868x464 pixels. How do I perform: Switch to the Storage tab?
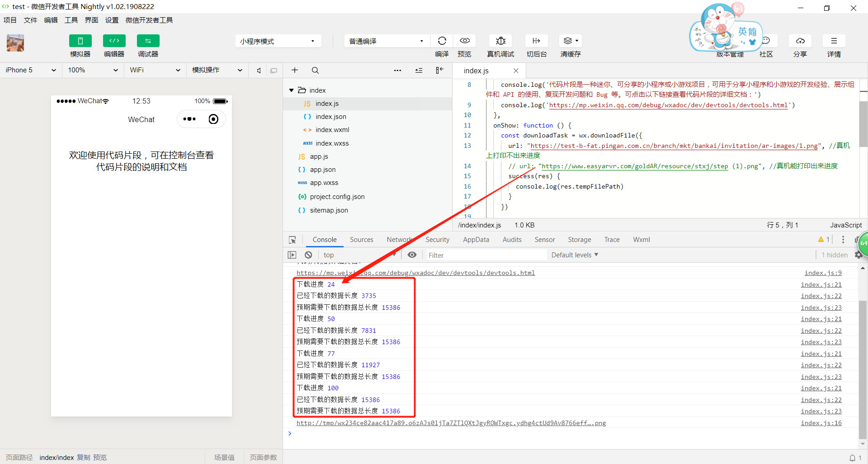click(580, 240)
